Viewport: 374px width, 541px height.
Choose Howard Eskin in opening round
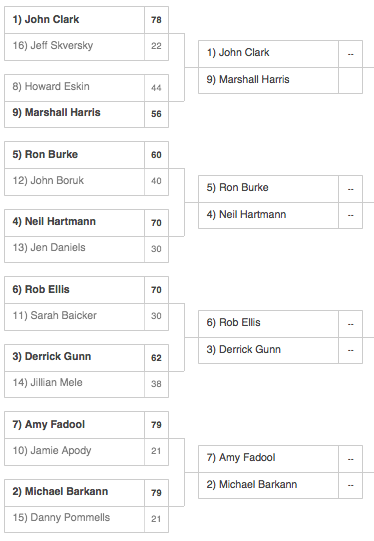point(86,88)
